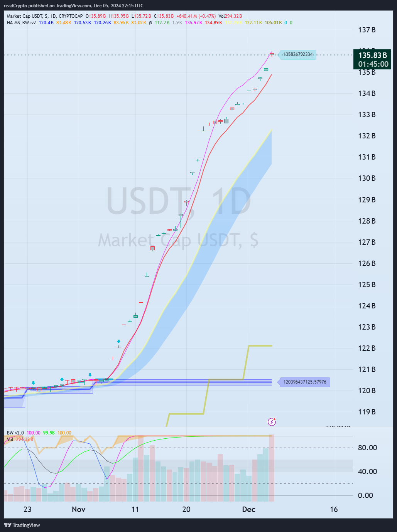Screen dimensions: 397x532
Task: Click the magenta 135.97B indicator value
Action: 193,23
